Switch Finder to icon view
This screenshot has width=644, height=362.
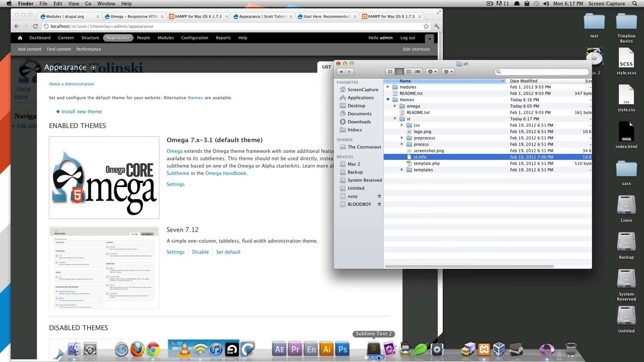tap(390, 71)
